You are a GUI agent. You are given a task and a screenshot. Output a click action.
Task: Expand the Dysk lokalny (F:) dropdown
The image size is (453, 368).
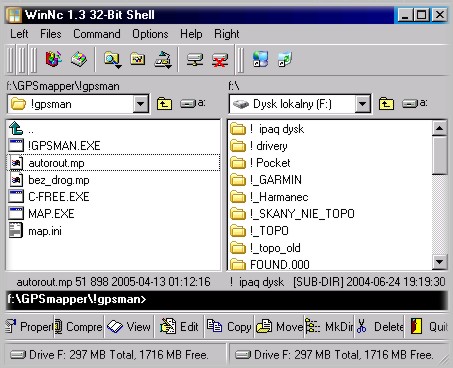point(362,104)
